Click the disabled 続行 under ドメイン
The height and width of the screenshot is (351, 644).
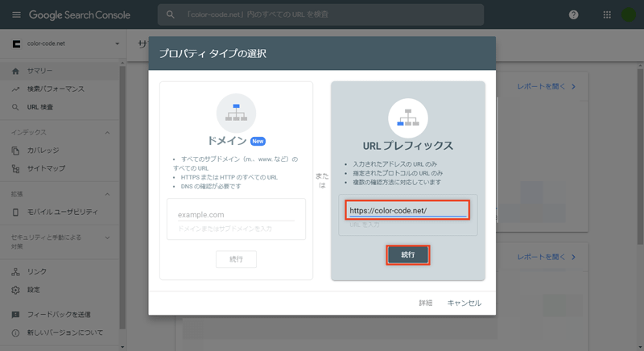236,259
